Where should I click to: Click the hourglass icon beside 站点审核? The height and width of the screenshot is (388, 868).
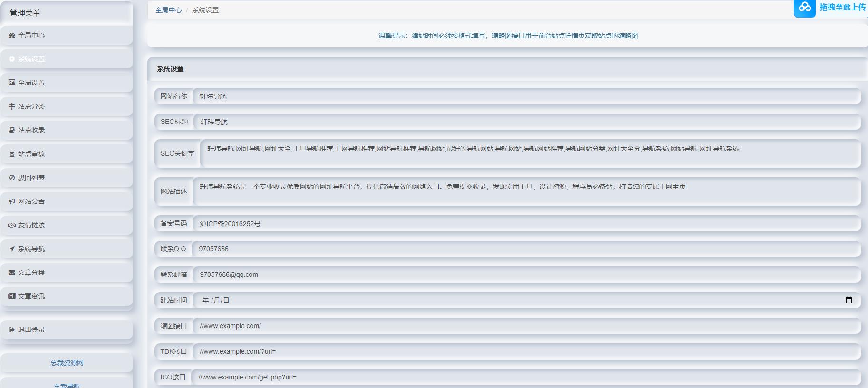click(12, 154)
